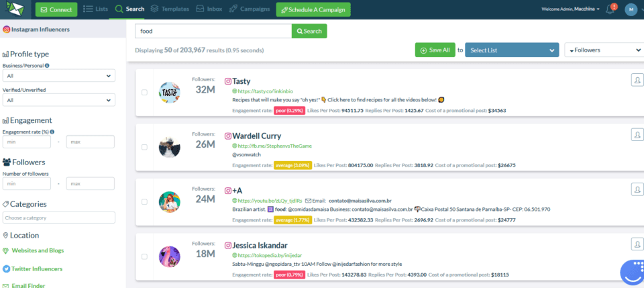Click the average (1.77%) engagement badge
Screen dimensions: 644x288
[292, 220]
